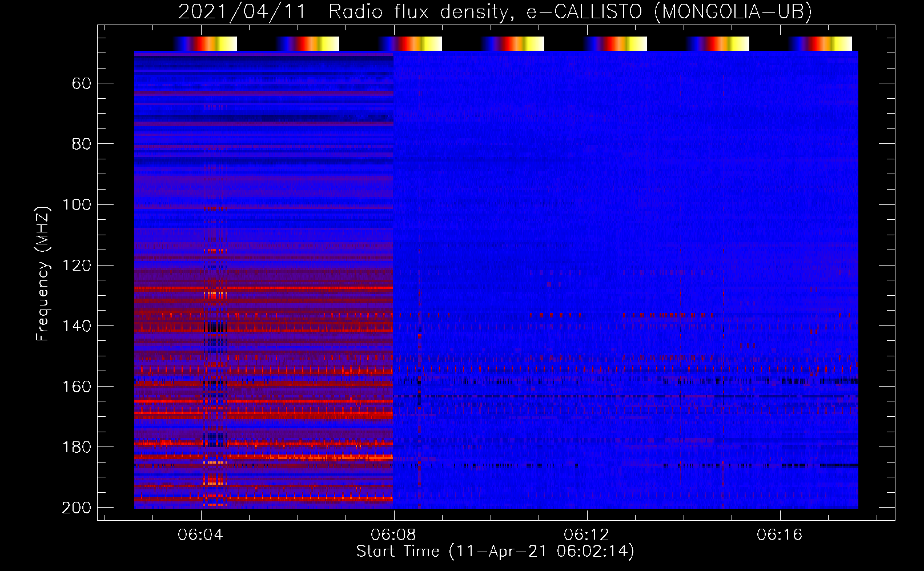Click the 'Start Time (11-Apr-21 06:02:14)' label
The image size is (924, 571).
coord(495,552)
